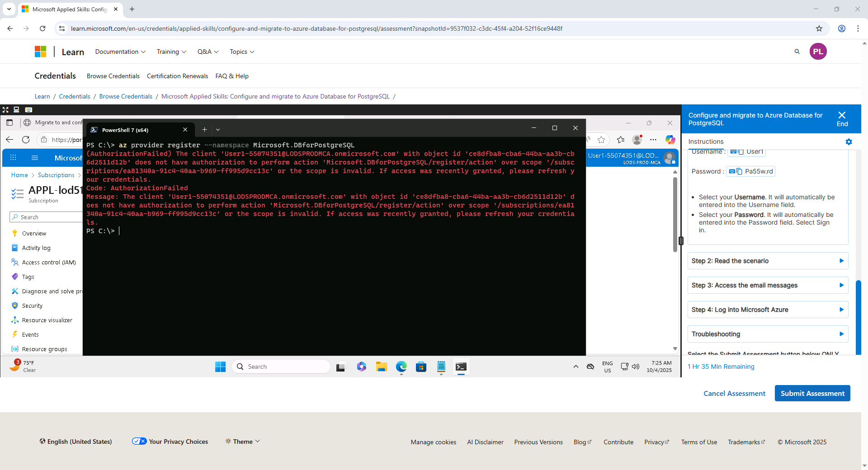Click the Edge tab actions icon in VM
Image resolution: width=868 pixels, height=470 pixels.
pos(9,122)
